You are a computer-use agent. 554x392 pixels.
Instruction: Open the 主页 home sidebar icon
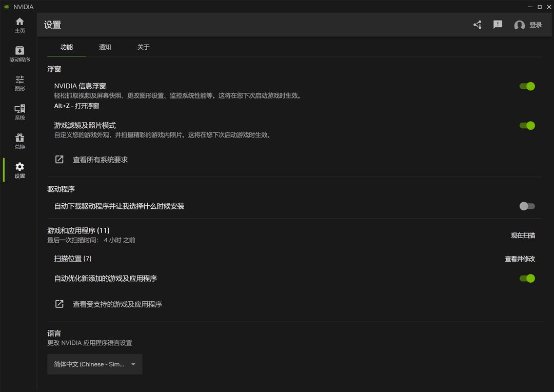[x=20, y=22]
